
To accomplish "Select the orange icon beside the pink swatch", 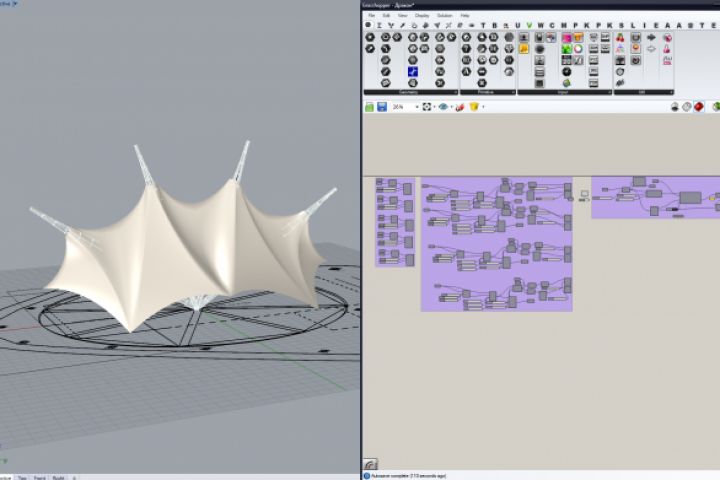I will pos(578,38).
